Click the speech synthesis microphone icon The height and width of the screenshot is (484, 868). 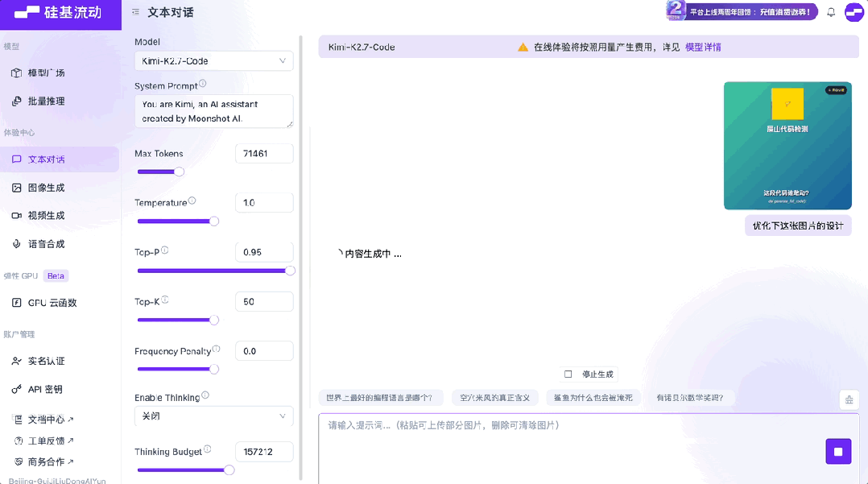pos(17,244)
